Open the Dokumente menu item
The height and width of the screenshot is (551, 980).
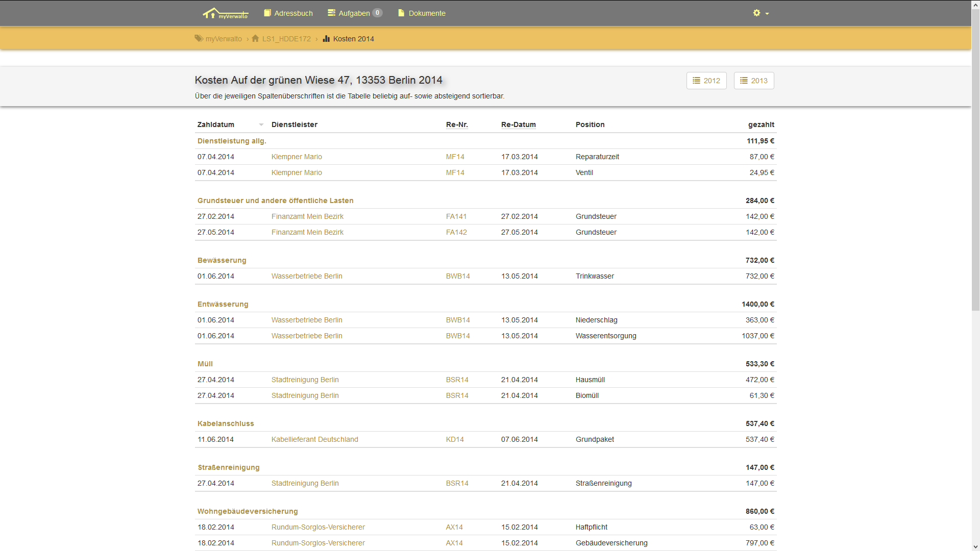[x=422, y=13]
